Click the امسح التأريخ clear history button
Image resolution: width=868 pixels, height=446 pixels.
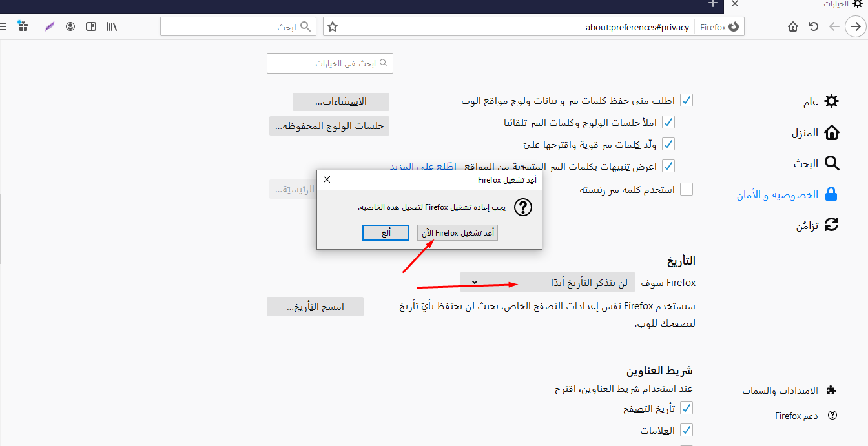pos(315,307)
